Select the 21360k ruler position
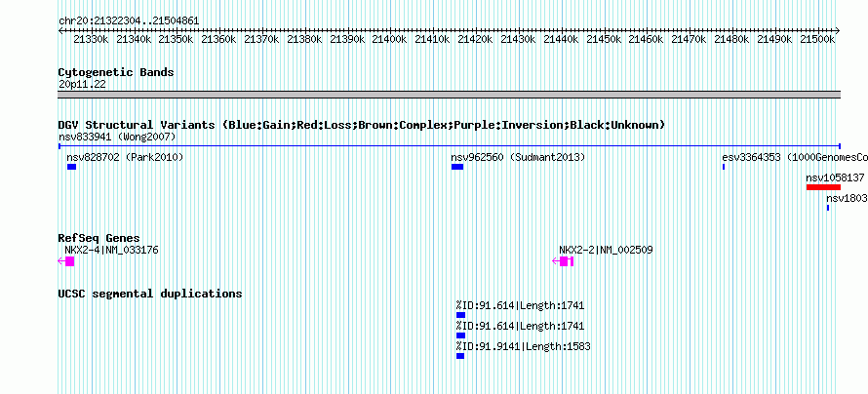 click(218, 39)
